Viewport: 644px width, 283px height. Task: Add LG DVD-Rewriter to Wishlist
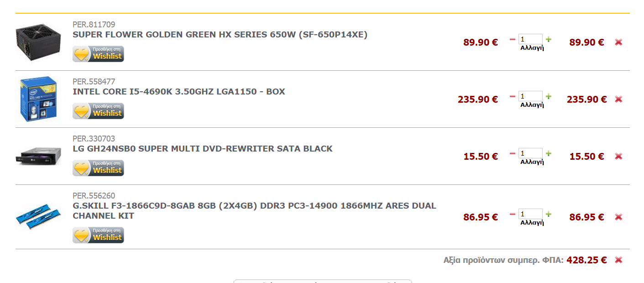[x=98, y=168]
